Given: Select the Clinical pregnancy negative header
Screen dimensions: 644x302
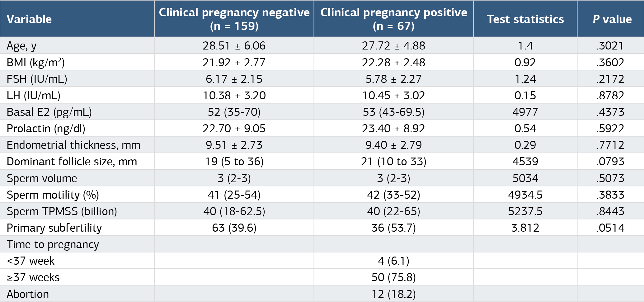Looking at the screenshot, I should pyautogui.click(x=234, y=19).
